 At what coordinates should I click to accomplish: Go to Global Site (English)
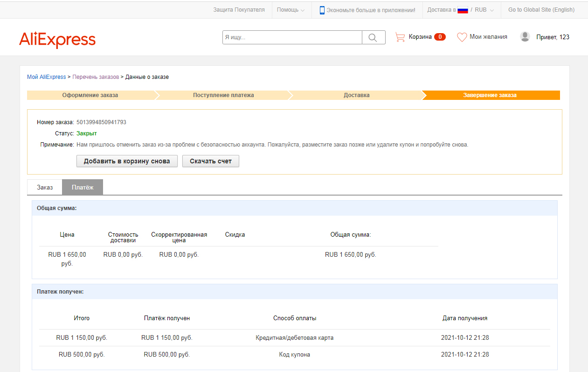(541, 9)
